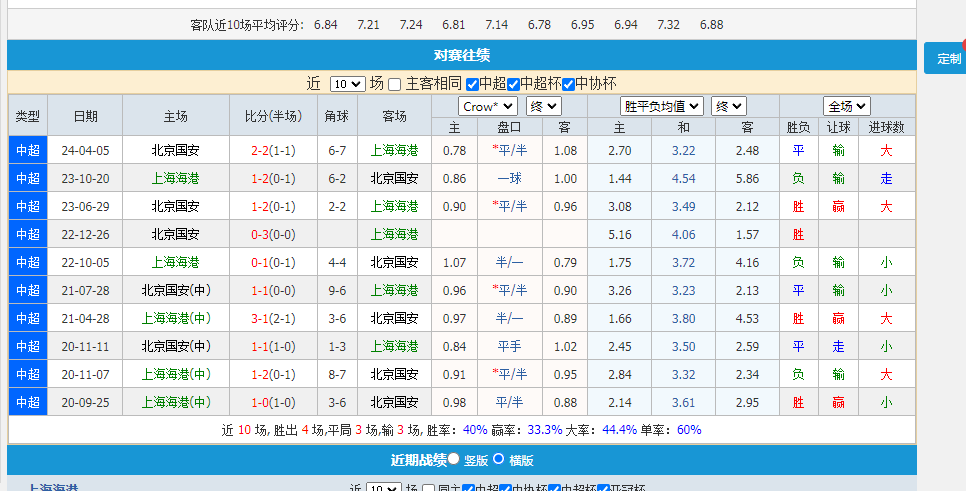This screenshot has width=966, height=491.
Task: Click the 中超 badge in the 24-04-05 row
Action: pos(28,151)
